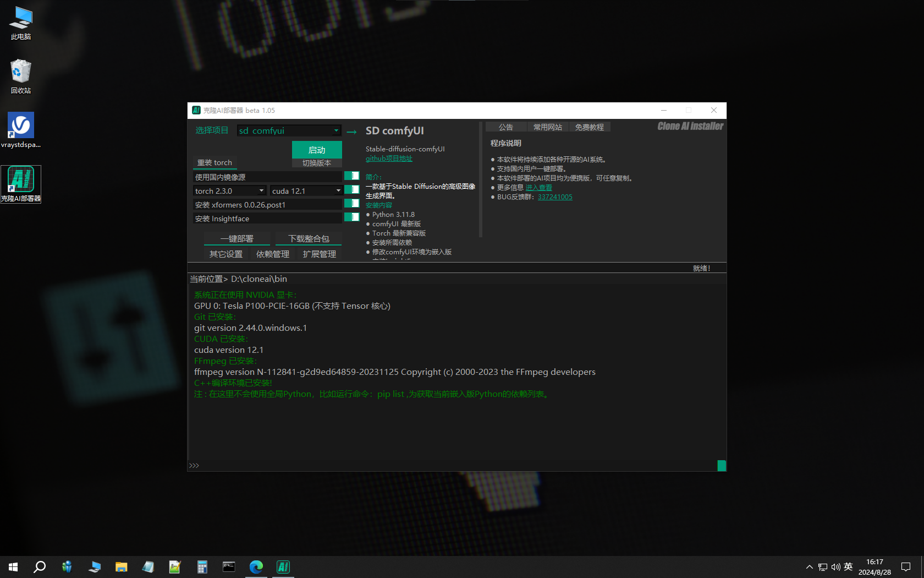Viewport: 924px width, 578px height.
Task: Click the network tray icon
Action: coord(823,567)
